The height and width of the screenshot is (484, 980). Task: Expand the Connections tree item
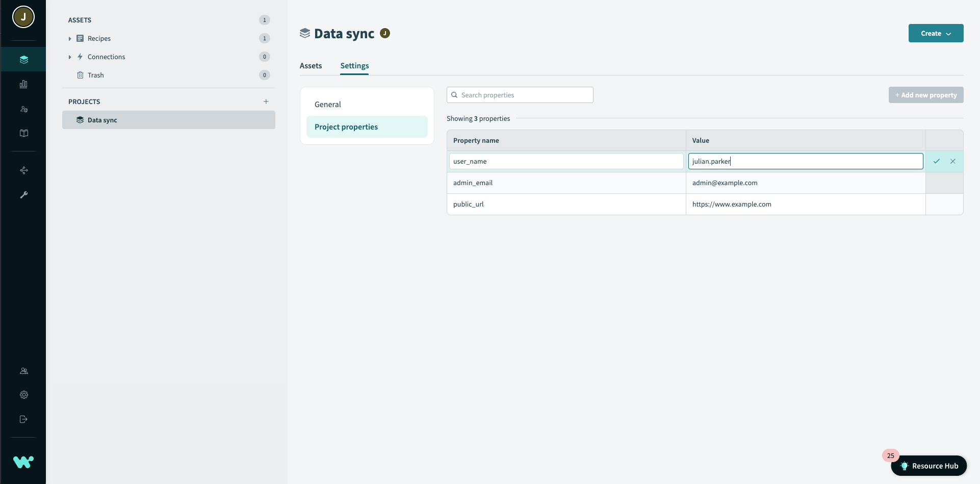coord(70,57)
